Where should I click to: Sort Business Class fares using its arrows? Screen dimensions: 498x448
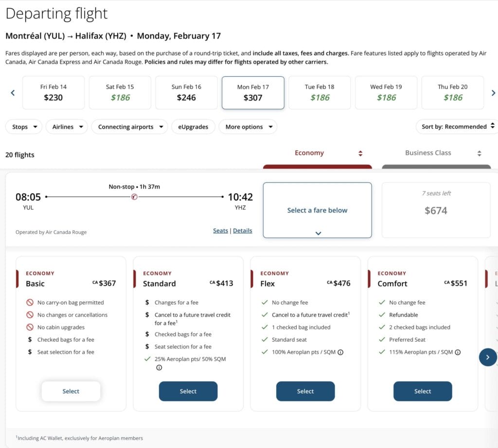point(479,154)
